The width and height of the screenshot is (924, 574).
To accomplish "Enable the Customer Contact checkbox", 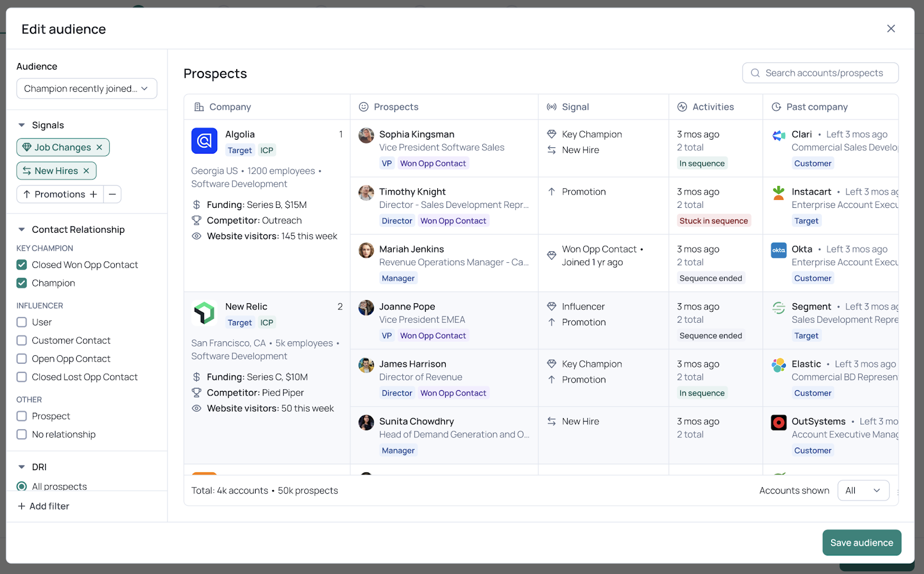I will [22, 341].
